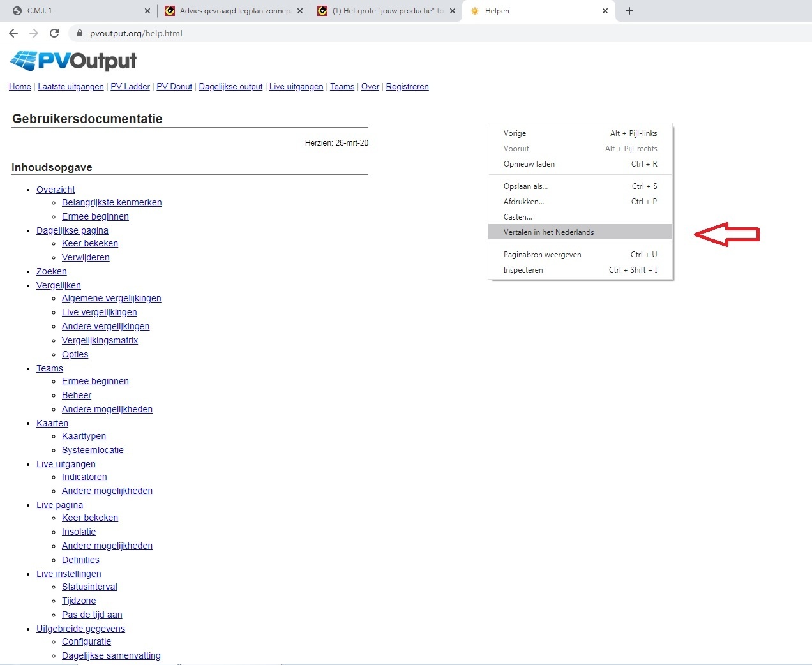Open Dagelijkse samenvatting link
The height and width of the screenshot is (665, 812).
pyautogui.click(x=111, y=655)
